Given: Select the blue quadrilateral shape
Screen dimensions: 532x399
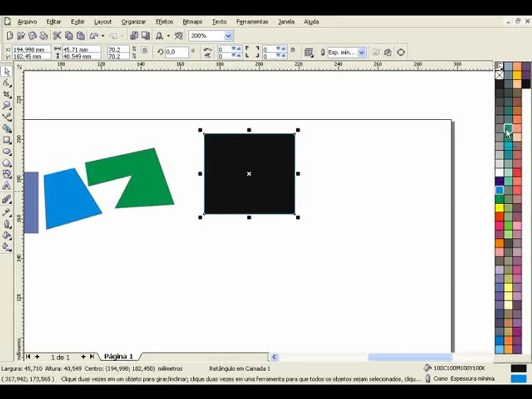Looking at the screenshot, I should (70, 200).
